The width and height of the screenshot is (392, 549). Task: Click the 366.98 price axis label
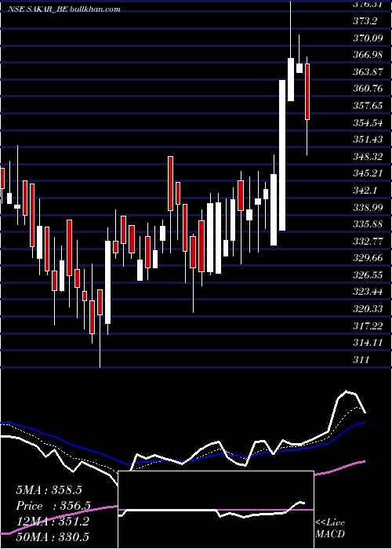coord(368,55)
